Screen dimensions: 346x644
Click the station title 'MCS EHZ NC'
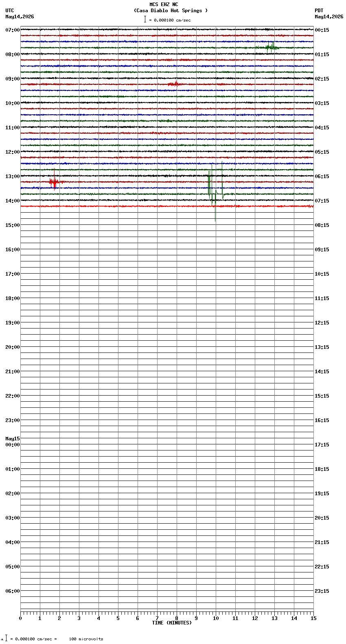point(164,4)
